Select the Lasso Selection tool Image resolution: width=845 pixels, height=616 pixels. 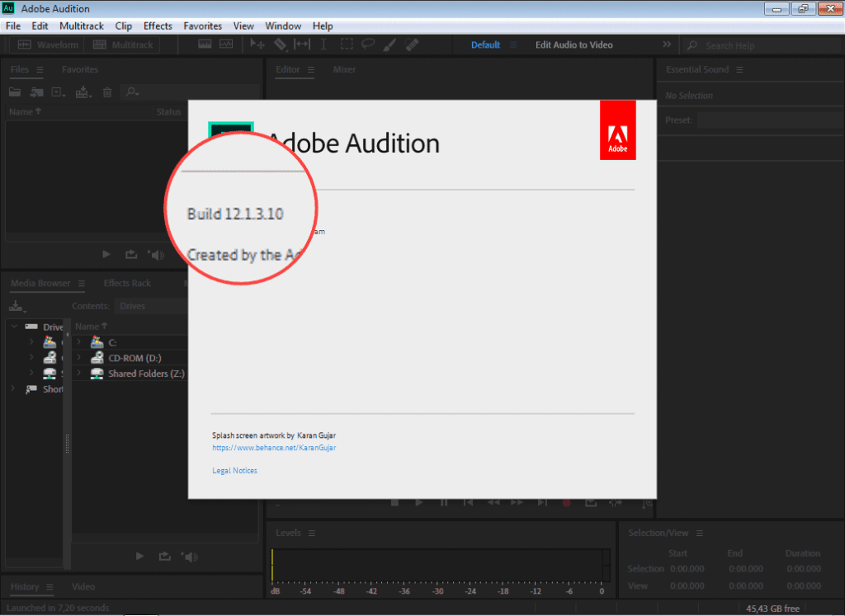[x=368, y=45]
